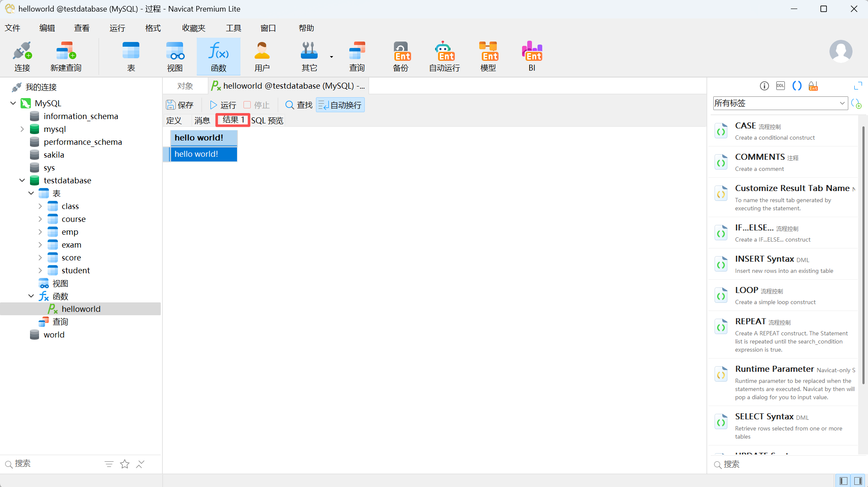Click the 视图 views toolbar icon
868x487 pixels.
coord(174,57)
